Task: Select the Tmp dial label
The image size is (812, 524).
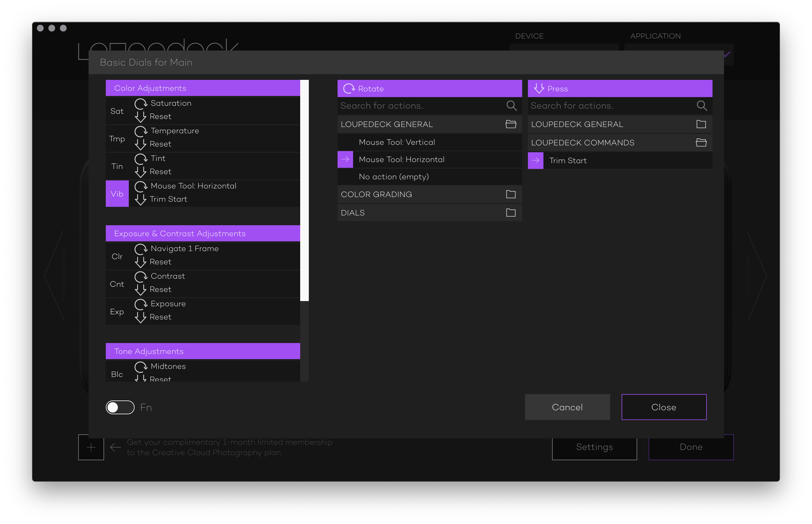Action: (117, 139)
